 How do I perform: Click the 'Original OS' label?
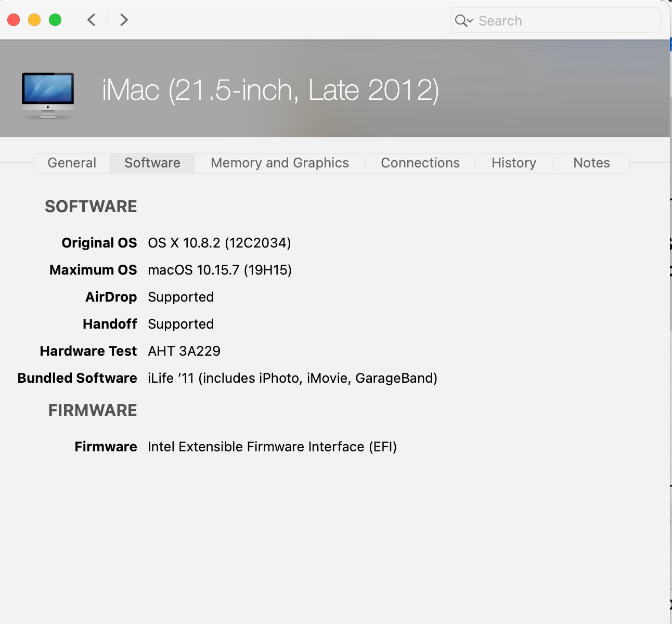click(x=99, y=243)
